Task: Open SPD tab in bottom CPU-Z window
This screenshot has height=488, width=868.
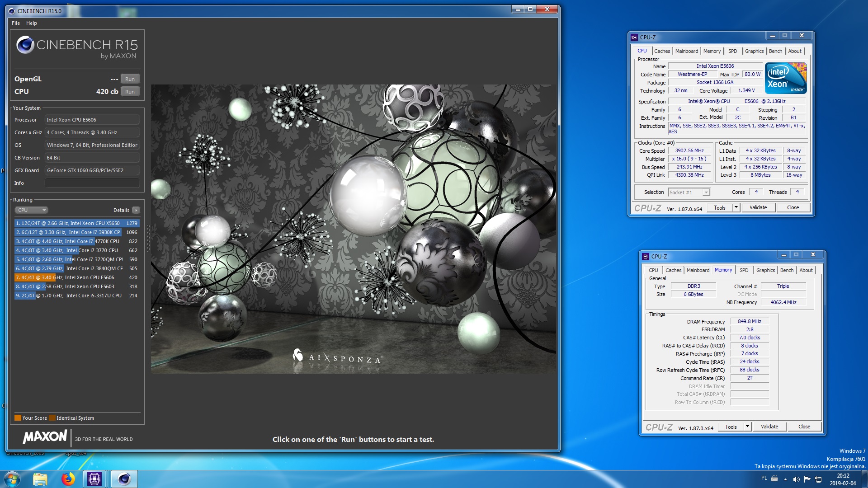Action: click(744, 270)
